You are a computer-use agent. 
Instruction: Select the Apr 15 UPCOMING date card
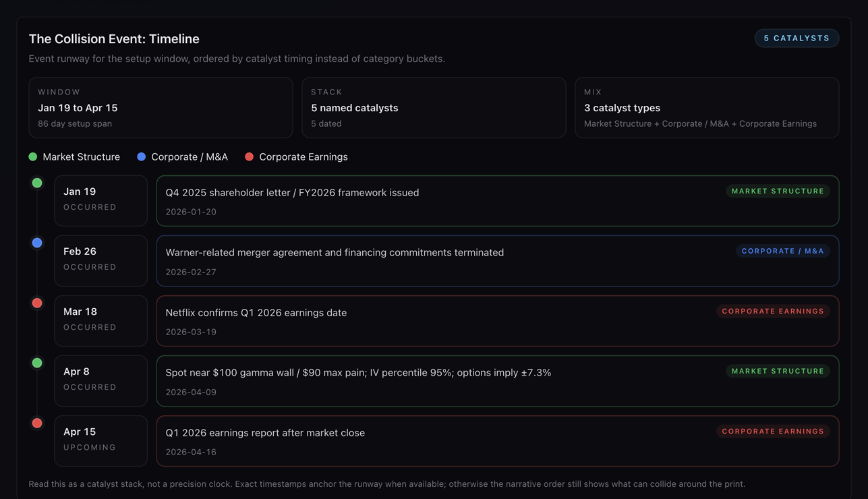point(100,440)
